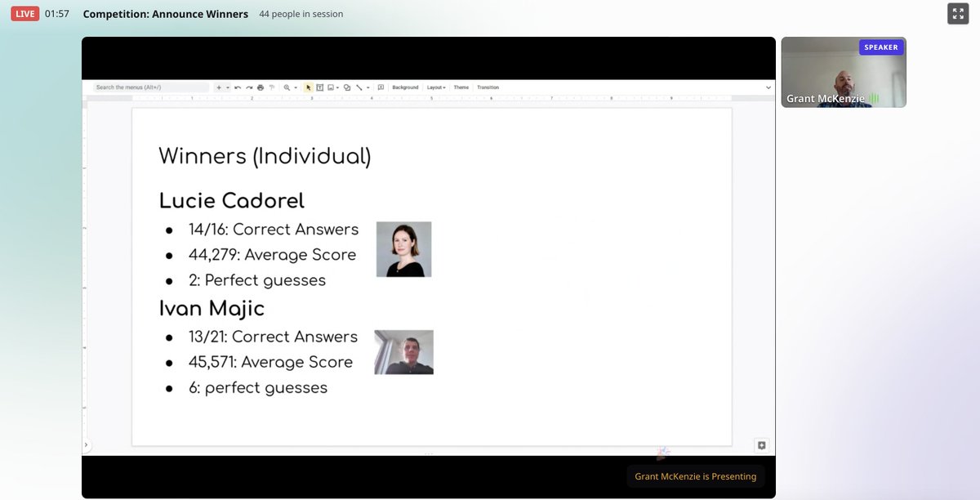Select the Text box tool

(319, 87)
